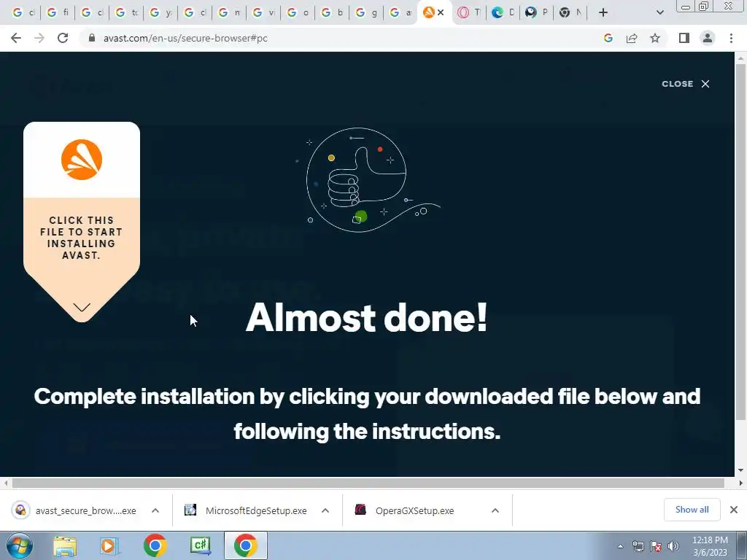Viewport: 747px width, 560px height.
Task: Open the Chrome profile avatar menu
Action: (708, 38)
